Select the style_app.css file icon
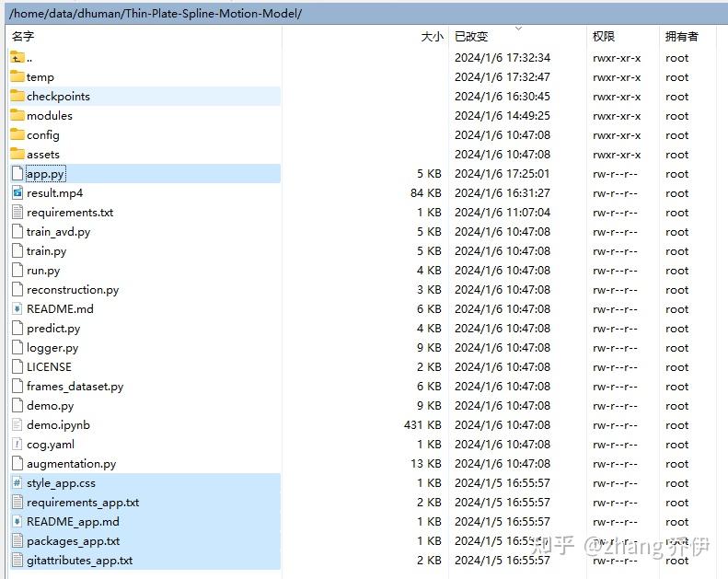 (x=17, y=483)
